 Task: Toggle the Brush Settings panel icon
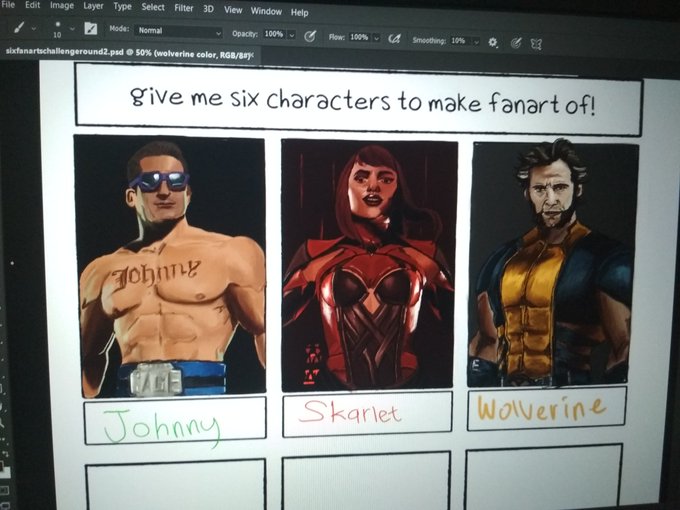(90, 29)
